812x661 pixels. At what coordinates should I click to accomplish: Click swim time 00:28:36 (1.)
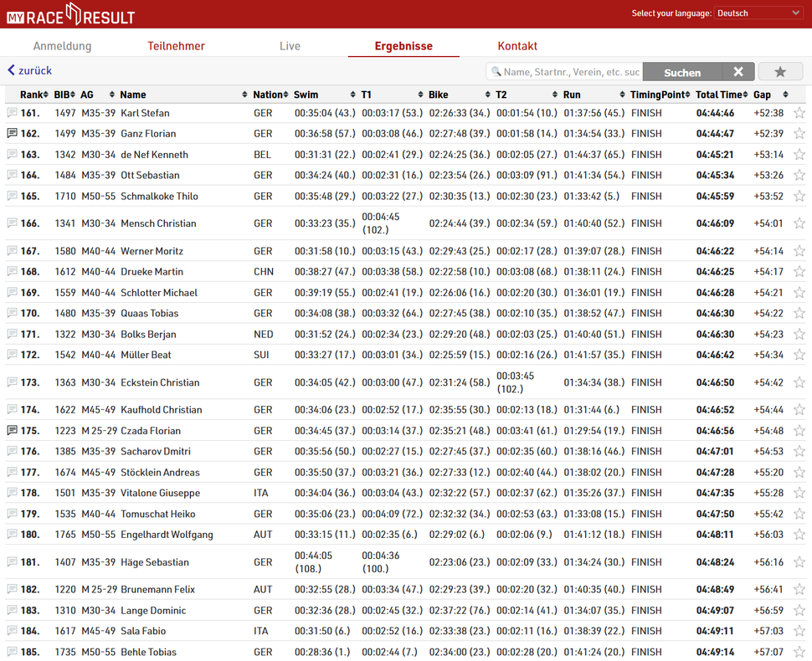point(322,652)
